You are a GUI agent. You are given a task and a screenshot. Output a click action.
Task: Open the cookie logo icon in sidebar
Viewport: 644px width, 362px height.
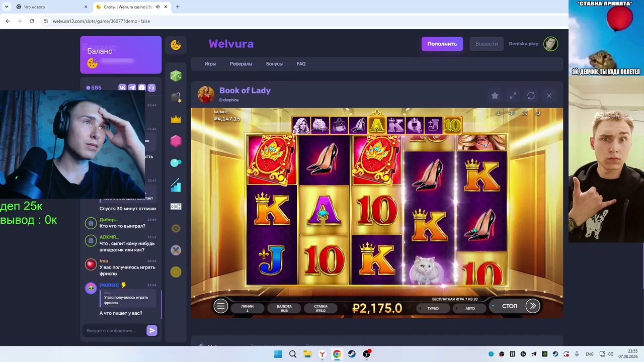coord(176,45)
